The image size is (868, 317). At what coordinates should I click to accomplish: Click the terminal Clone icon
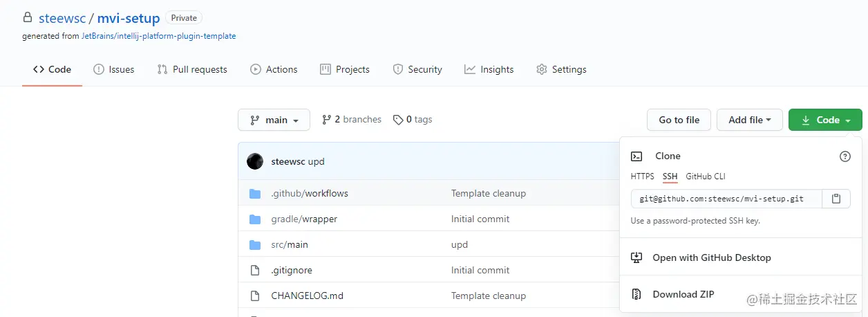pyautogui.click(x=637, y=156)
